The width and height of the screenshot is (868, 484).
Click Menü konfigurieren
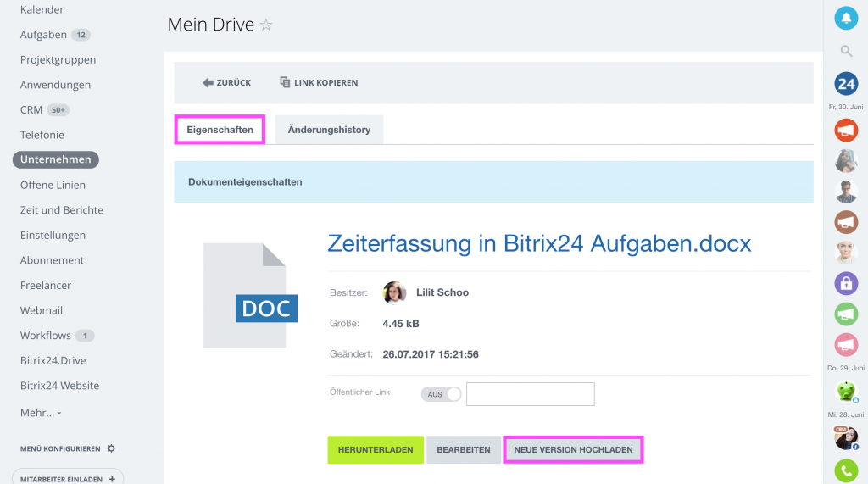[60, 448]
